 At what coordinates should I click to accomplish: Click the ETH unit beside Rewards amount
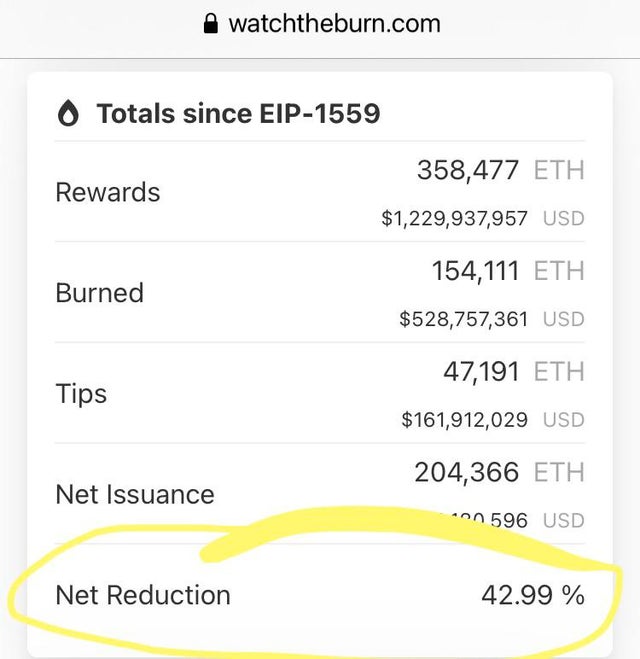[x=559, y=170]
